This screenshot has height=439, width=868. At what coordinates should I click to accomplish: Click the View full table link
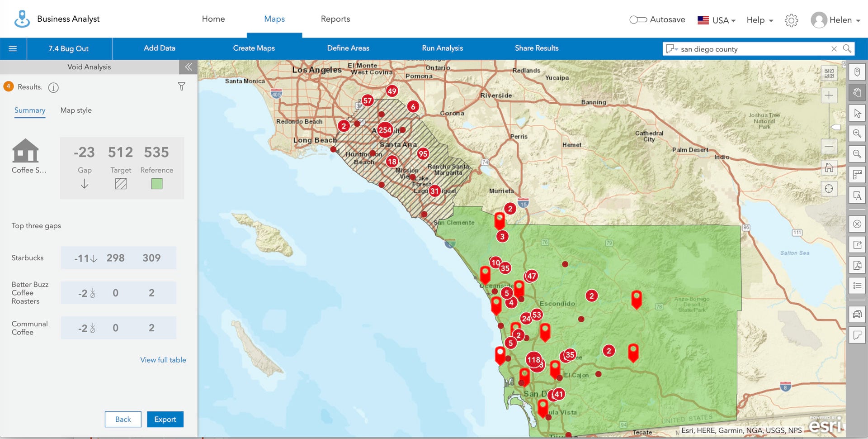(163, 360)
